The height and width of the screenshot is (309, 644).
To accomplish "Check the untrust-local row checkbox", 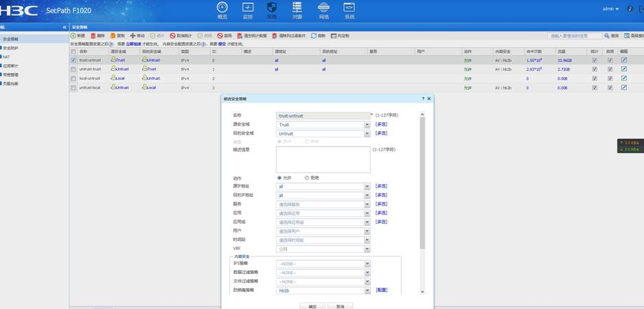I will (73, 87).
